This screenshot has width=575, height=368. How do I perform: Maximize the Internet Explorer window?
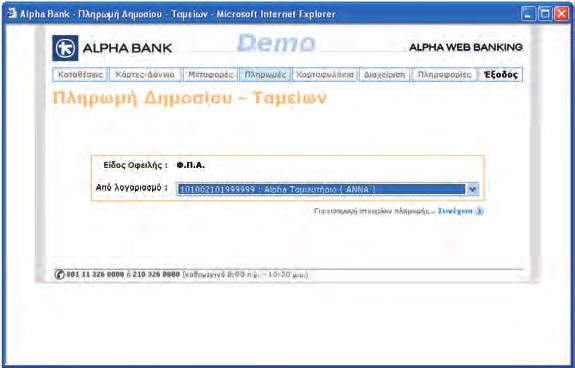(545, 14)
